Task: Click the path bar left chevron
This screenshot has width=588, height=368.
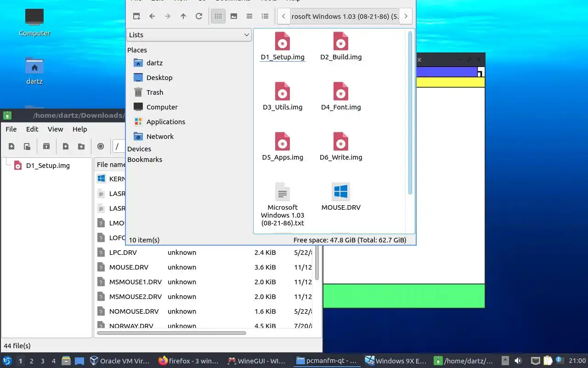Action: tap(283, 16)
